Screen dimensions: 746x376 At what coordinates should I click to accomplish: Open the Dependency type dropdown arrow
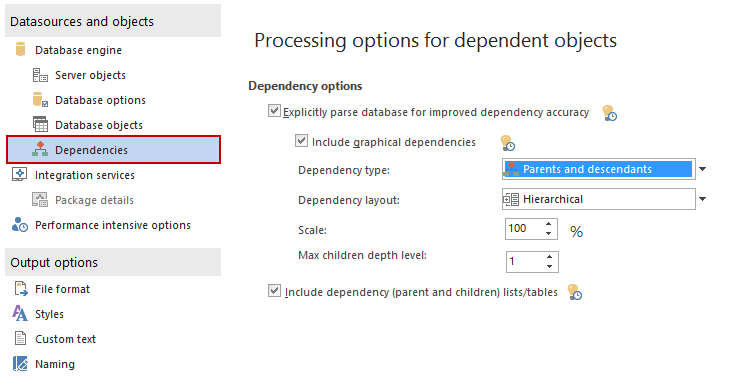point(702,169)
